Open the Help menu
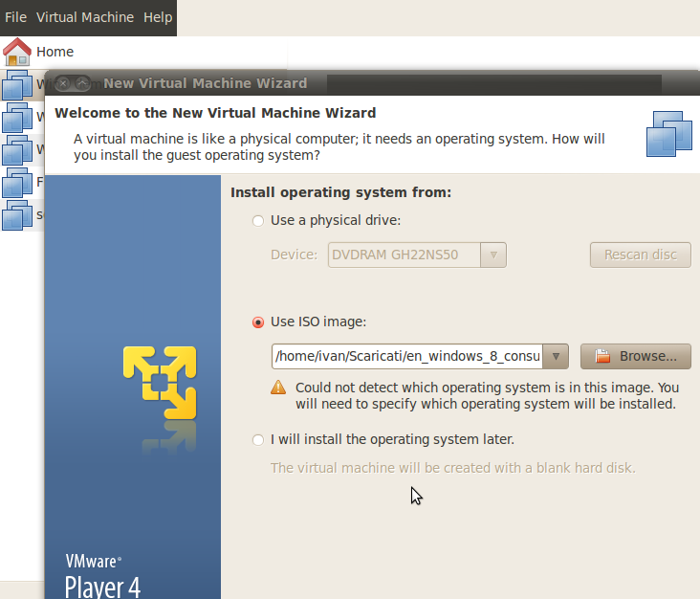 pyautogui.click(x=158, y=17)
